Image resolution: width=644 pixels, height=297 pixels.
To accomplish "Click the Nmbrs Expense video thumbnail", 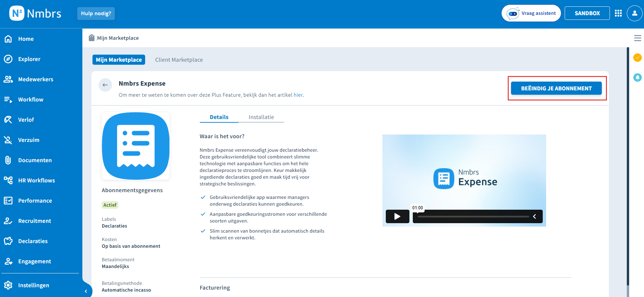I will (x=464, y=180).
